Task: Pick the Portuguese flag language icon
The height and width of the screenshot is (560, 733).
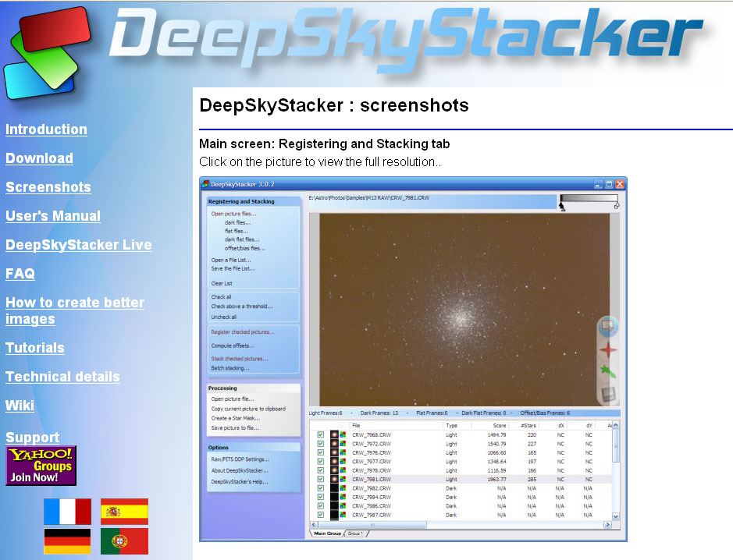Action: click(x=124, y=541)
